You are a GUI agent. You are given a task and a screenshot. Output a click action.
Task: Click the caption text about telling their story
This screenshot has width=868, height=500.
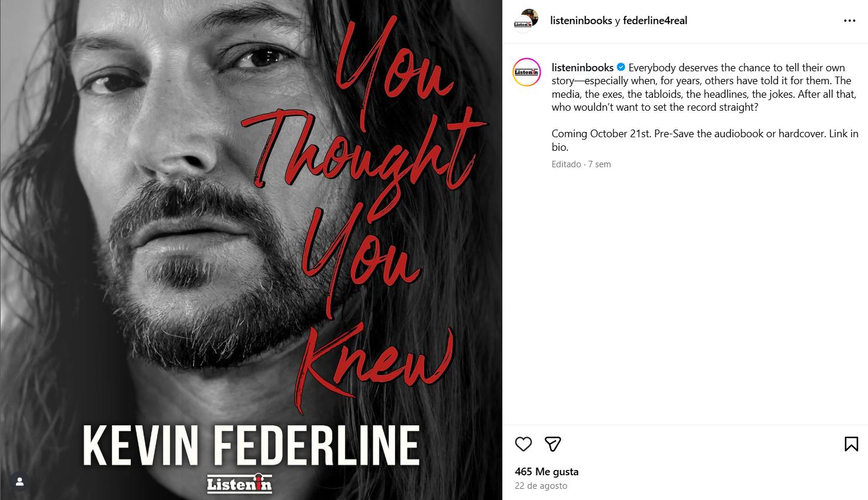point(704,87)
